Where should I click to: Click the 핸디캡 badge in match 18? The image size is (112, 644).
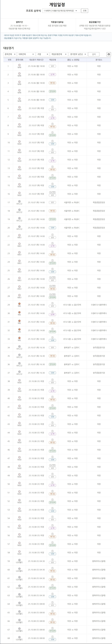[52, 211]
